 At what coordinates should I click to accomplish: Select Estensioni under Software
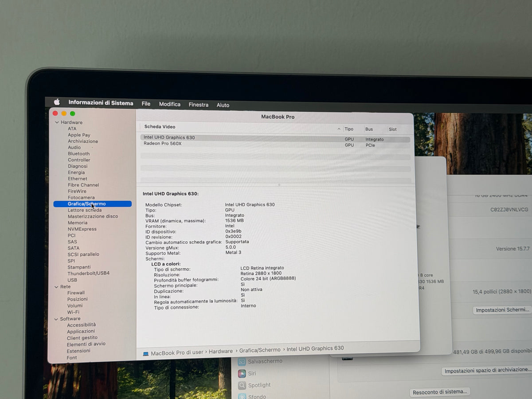point(78,351)
